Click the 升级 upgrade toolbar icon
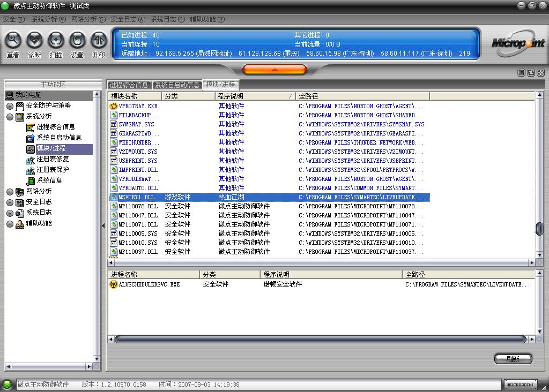 pos(99,41)
